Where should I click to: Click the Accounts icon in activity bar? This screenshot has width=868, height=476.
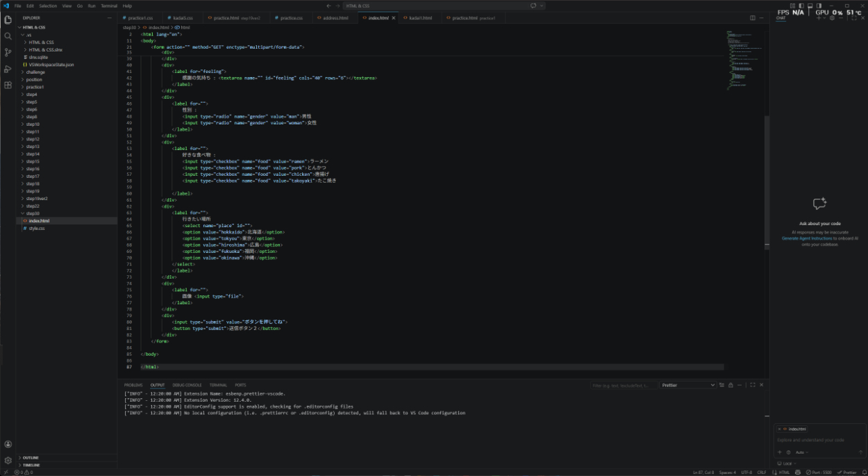point(8,444)
